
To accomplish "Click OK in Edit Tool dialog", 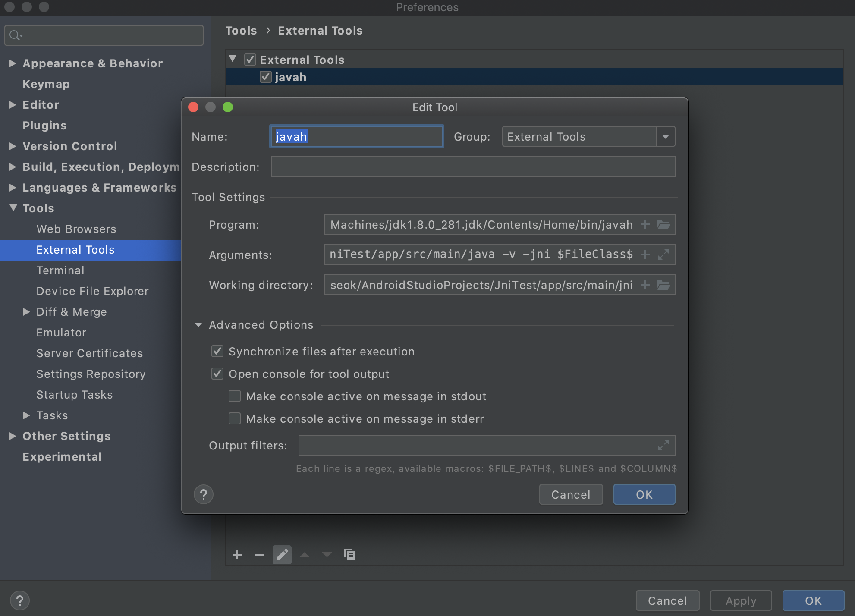I will pos(644,494).
